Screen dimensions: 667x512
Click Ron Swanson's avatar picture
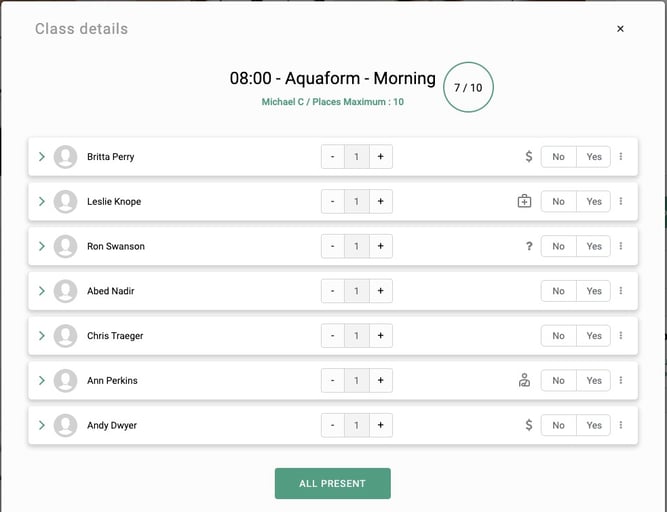coord(65,246)
